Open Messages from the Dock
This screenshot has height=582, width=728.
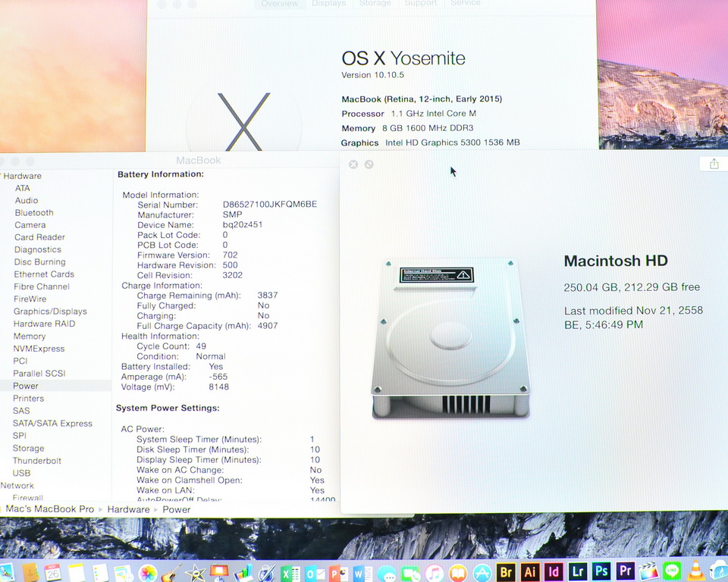click(x=386, y=574)
